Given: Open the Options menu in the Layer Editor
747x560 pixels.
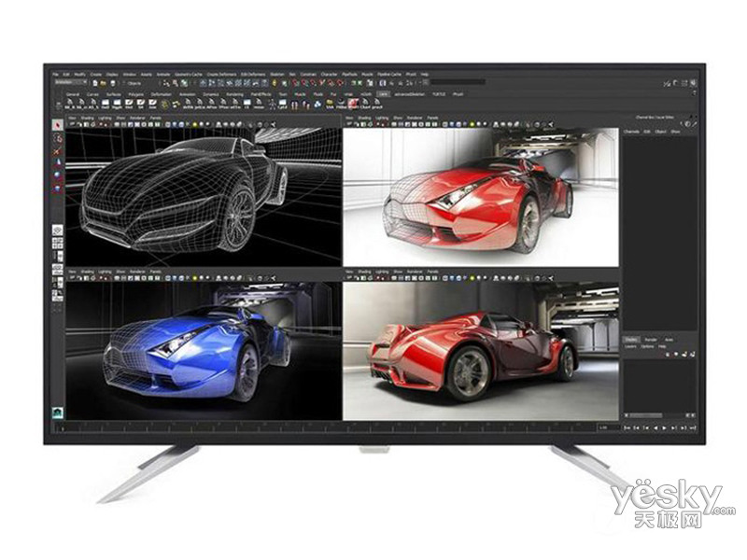Looking at the screenshot, I should [647, 346].
